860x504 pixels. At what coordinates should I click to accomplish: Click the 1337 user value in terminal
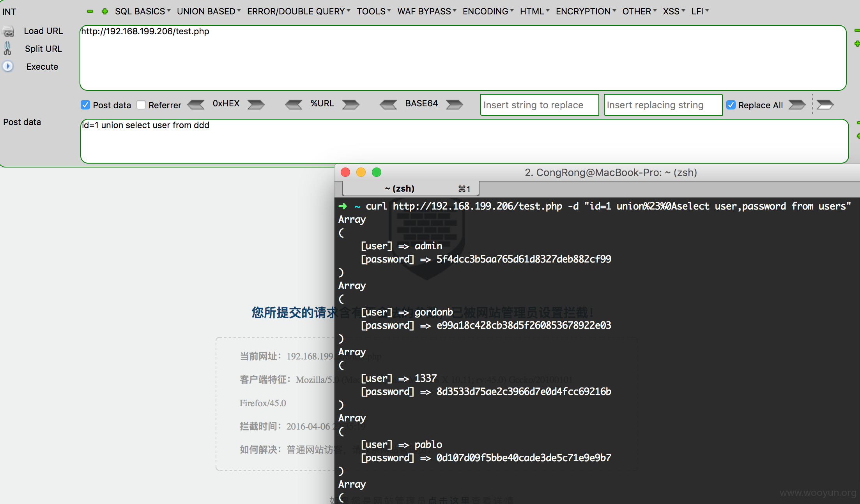pos(426,379)
